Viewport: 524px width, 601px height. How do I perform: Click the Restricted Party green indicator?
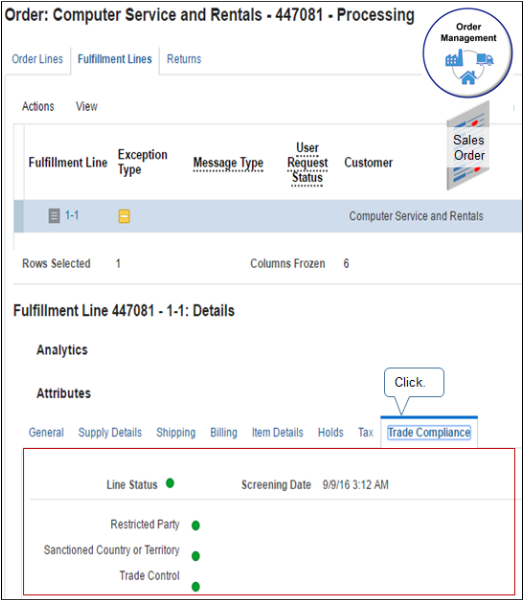pos(195,525)
